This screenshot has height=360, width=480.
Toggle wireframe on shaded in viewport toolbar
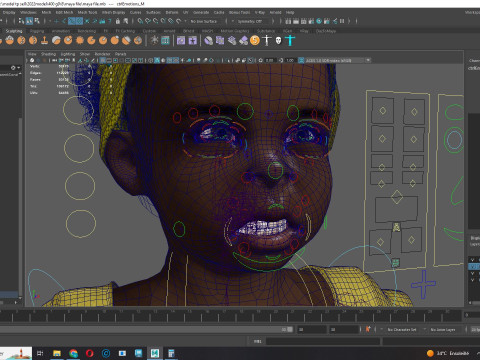(x=169, y=60)
